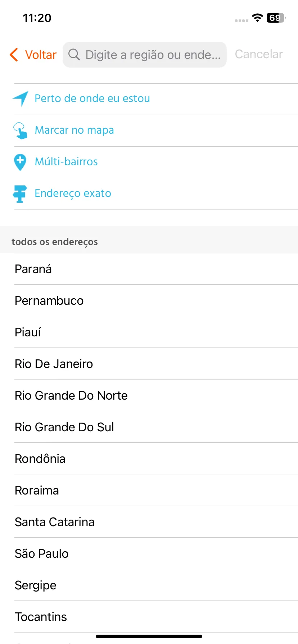The image size is (298, 644).
Task: Choose Rio Grande Do Sul
Action: (156, 427)
